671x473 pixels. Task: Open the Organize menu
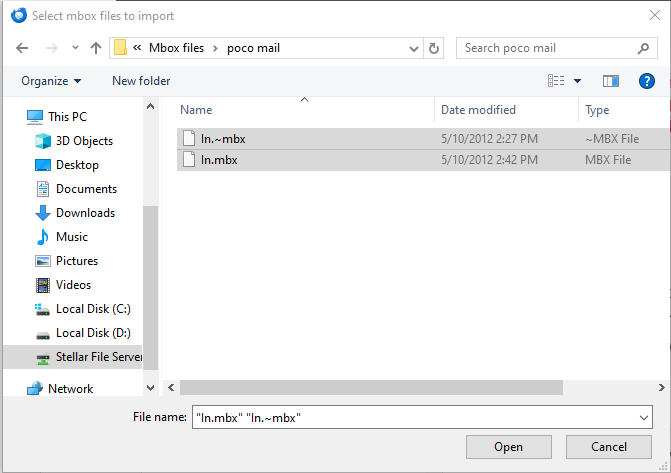51,81
